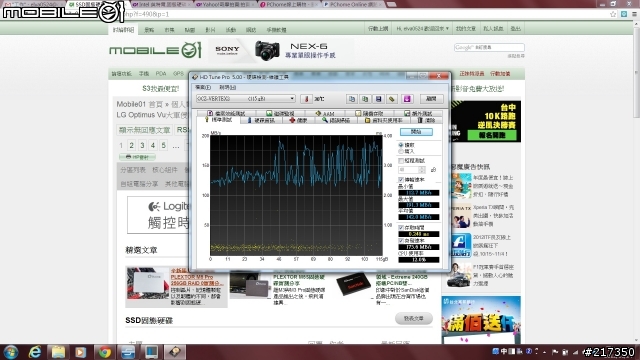Open HD Tune options via the yellow tool icon

coord(392,99)
